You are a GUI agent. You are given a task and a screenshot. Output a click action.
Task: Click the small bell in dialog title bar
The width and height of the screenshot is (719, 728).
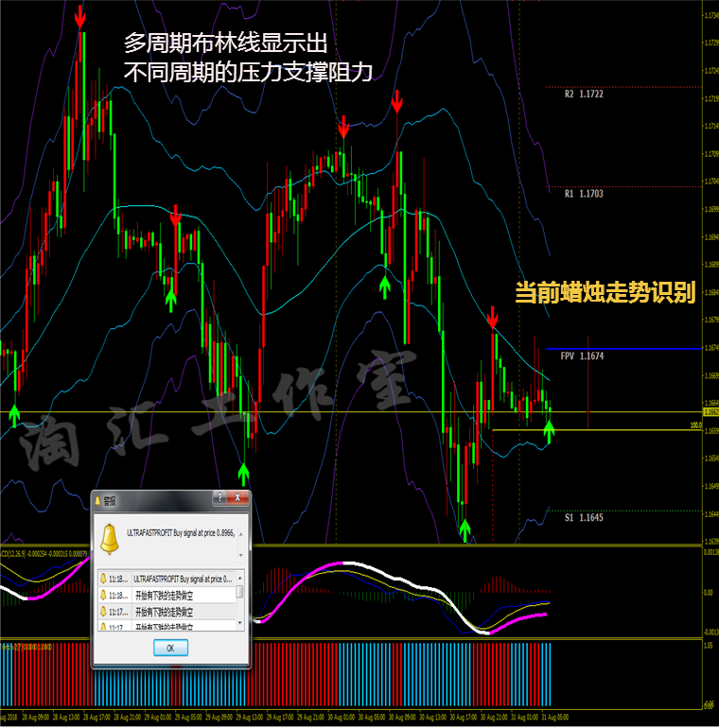pyautogui.click(x=97, y=500)
